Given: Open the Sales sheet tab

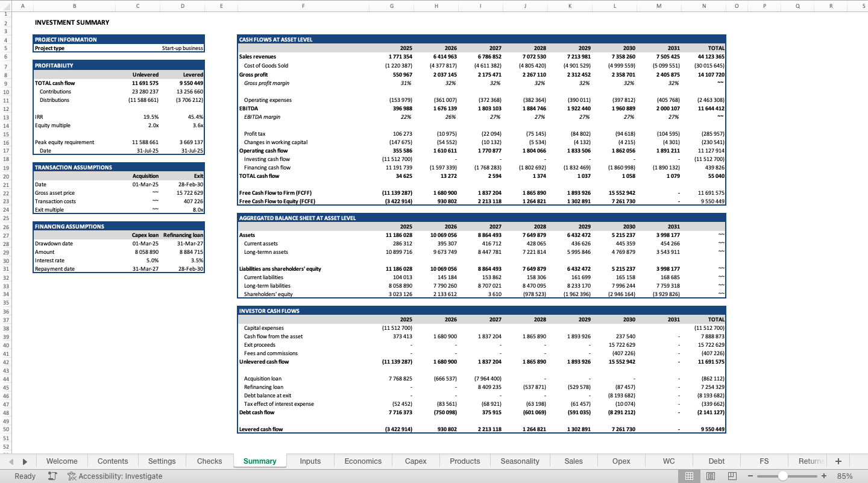Looking at the screenshot, I should [573, 461].
